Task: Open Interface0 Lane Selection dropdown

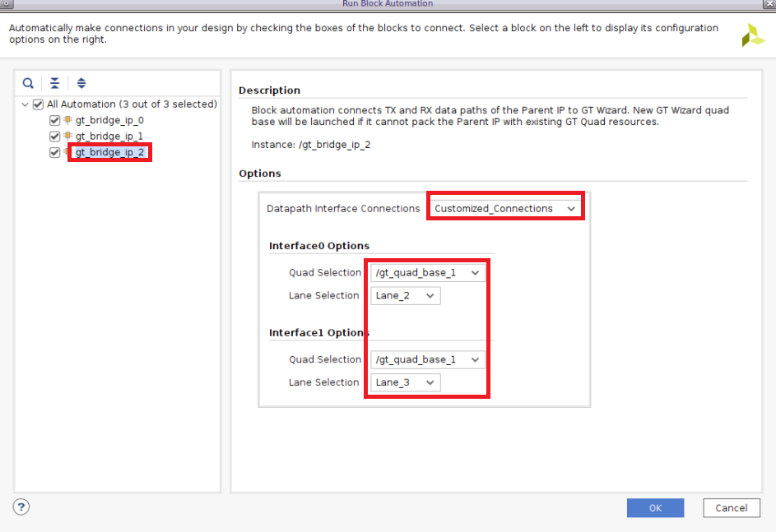Action: pyautogui.click(x=405, y=295)
